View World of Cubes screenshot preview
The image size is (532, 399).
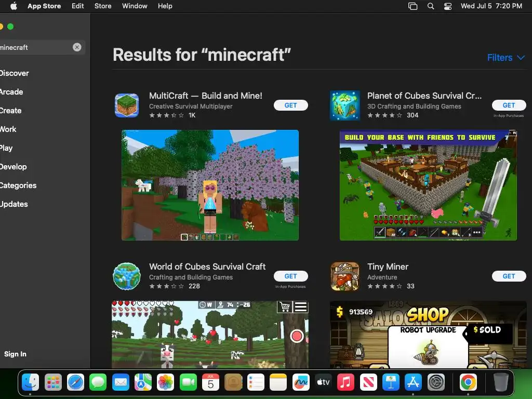point(210,335)
